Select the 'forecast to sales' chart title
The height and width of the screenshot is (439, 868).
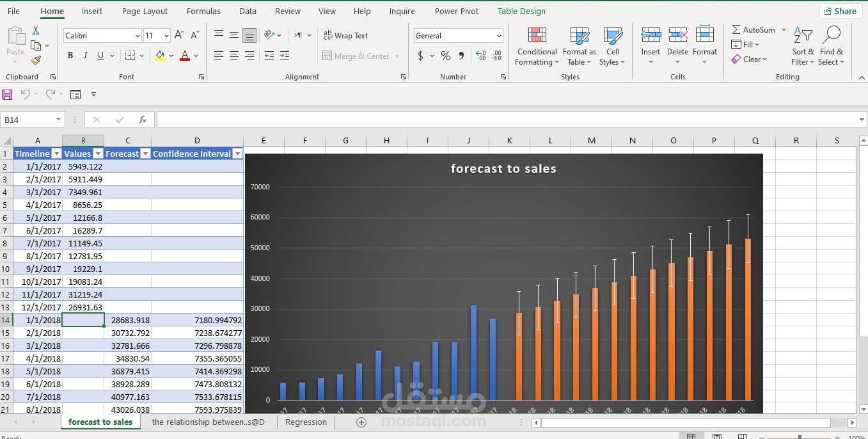tap(503, 169)
